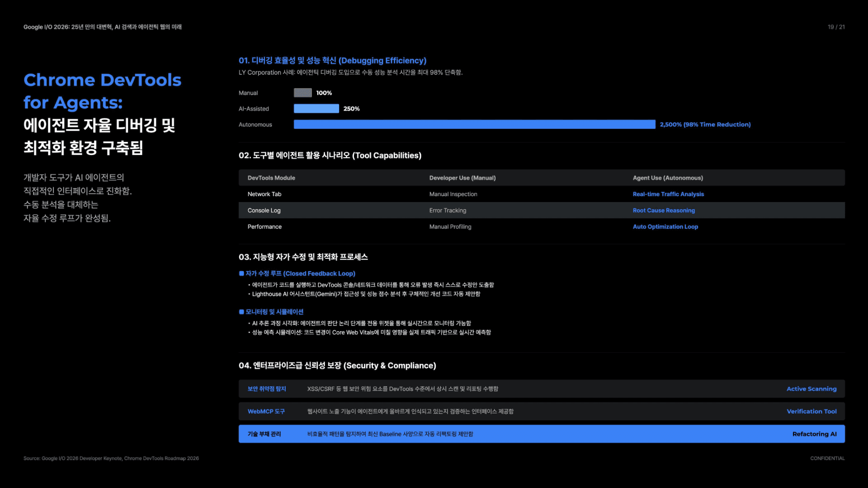This screenshot has width=868, height=488.
Task: Click the '기술 부채 관리' row label
Action: pyautogui.click(x=264, y=434)
